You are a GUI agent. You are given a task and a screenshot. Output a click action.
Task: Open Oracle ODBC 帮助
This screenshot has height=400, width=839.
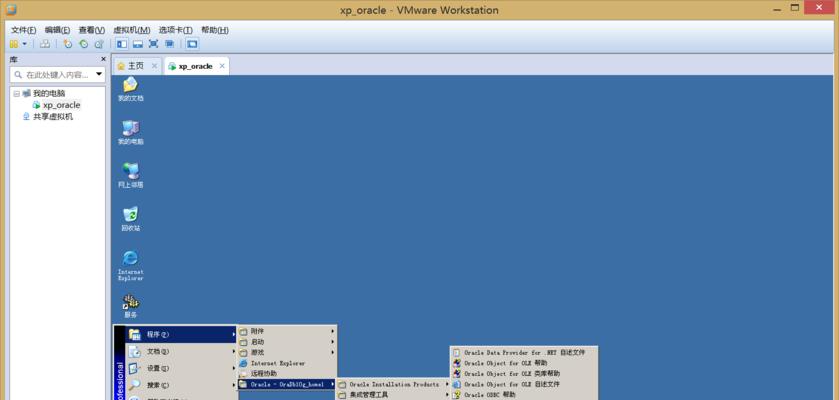pyautogui.click(x=524, y=395)
